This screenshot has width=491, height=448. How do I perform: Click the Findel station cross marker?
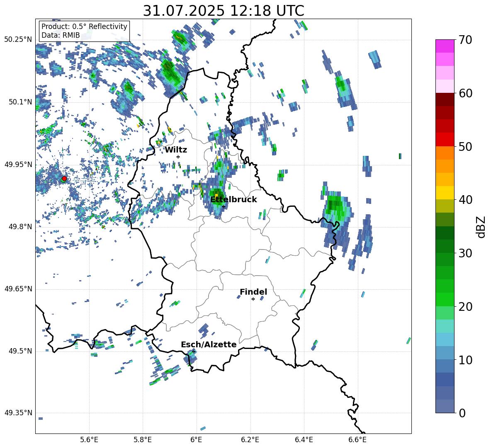(253, 299)
